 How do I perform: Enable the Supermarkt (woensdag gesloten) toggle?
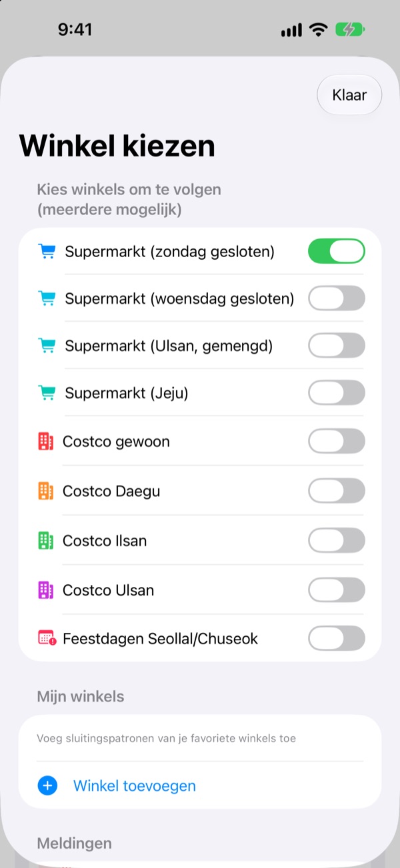(337, 298)
